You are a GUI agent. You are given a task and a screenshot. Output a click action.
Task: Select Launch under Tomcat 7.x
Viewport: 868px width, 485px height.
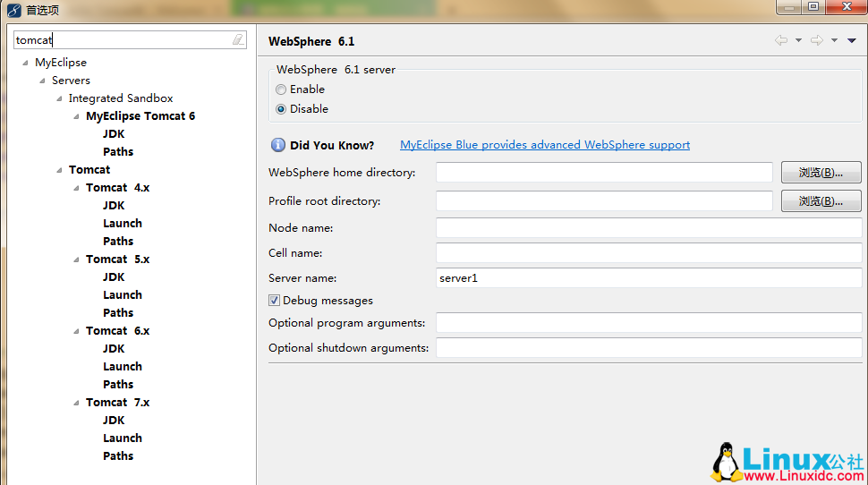[x=123, y=438]
